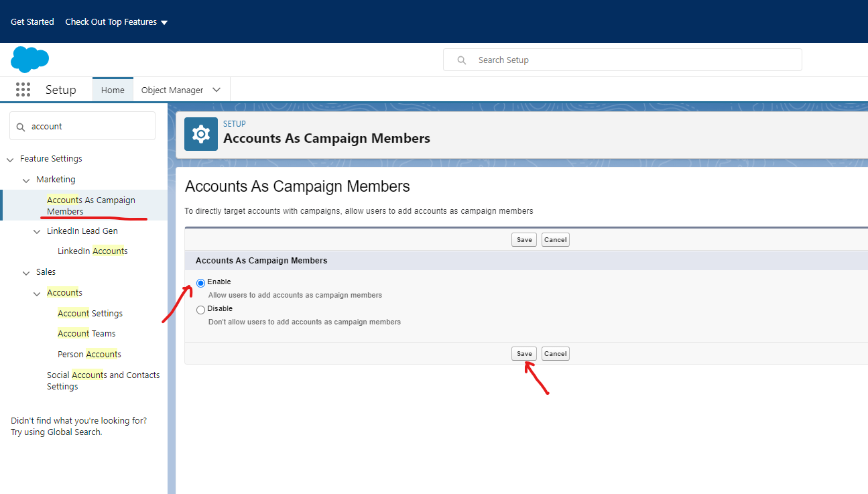Open the Object Manager dropdown chevron
868x494 pixels.
216,90
